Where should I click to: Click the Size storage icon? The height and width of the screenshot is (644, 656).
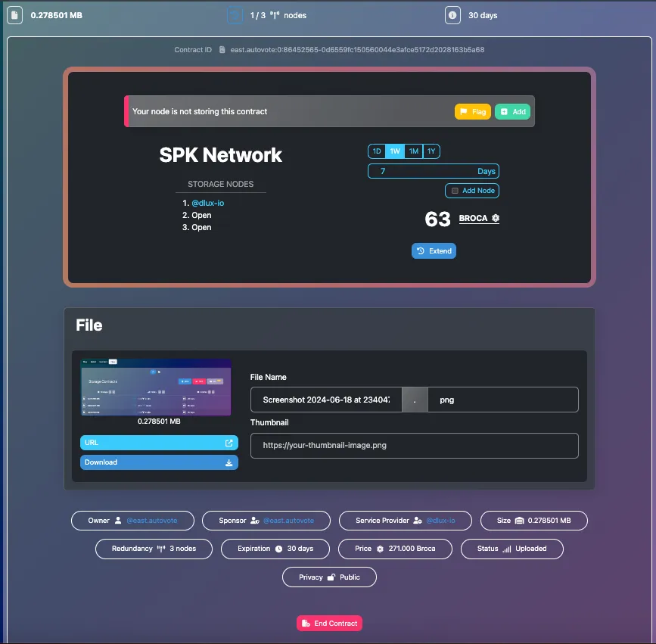[x=519, y=521]
